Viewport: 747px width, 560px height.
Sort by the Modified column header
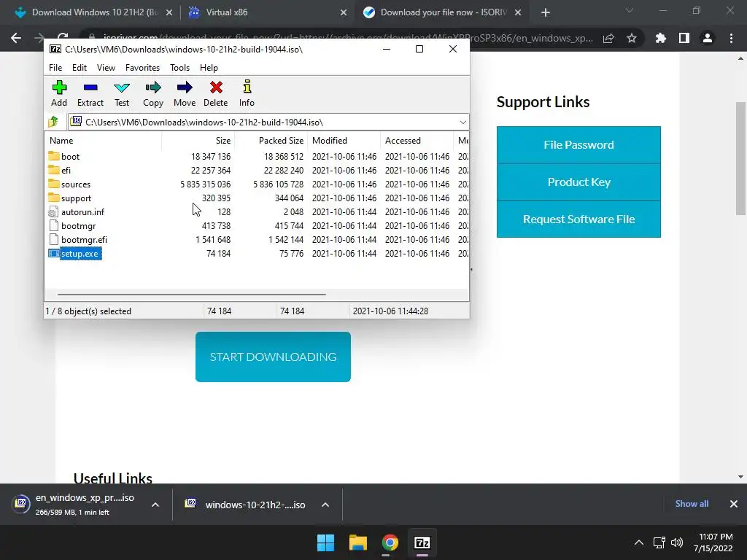tap(344, 141)
